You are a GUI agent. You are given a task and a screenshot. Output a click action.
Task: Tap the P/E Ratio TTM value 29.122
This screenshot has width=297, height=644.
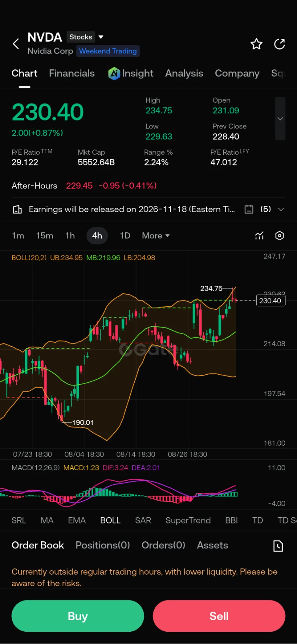pos(25,162)
